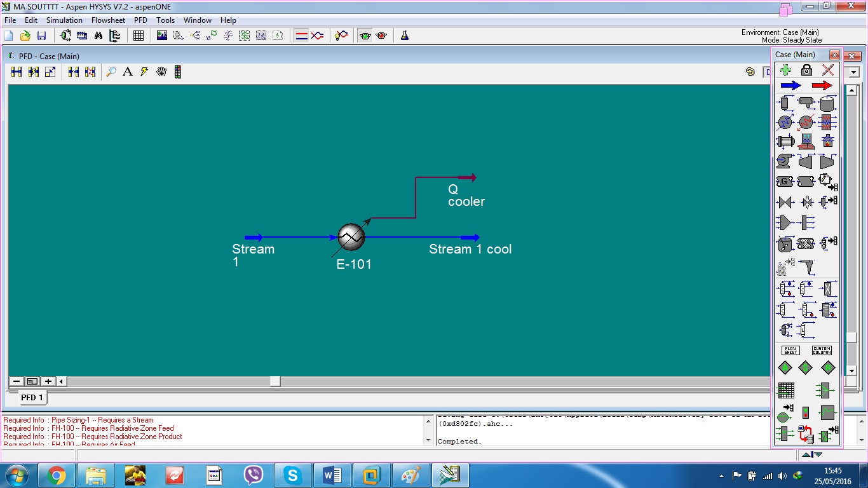Viewport: 868px width, 488px height.
Task: Select the Heat Exchanger icon in object palette
Action: pyautogui.click(x=787, y=140)
